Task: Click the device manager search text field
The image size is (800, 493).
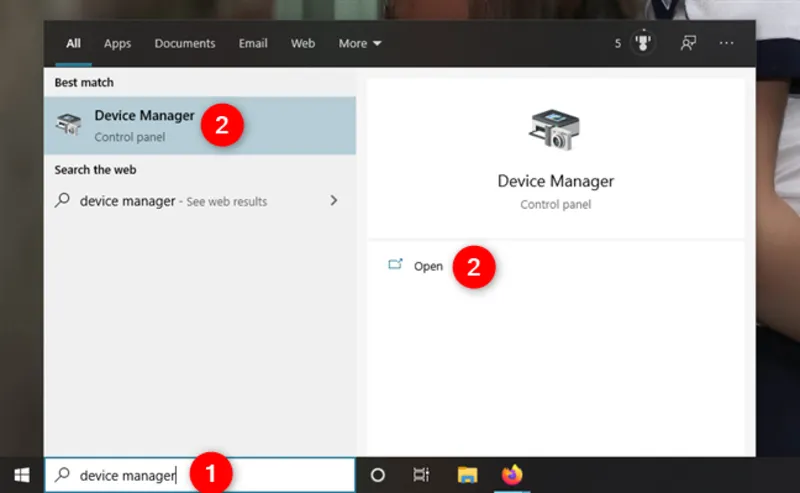Action: coord(200,475)
